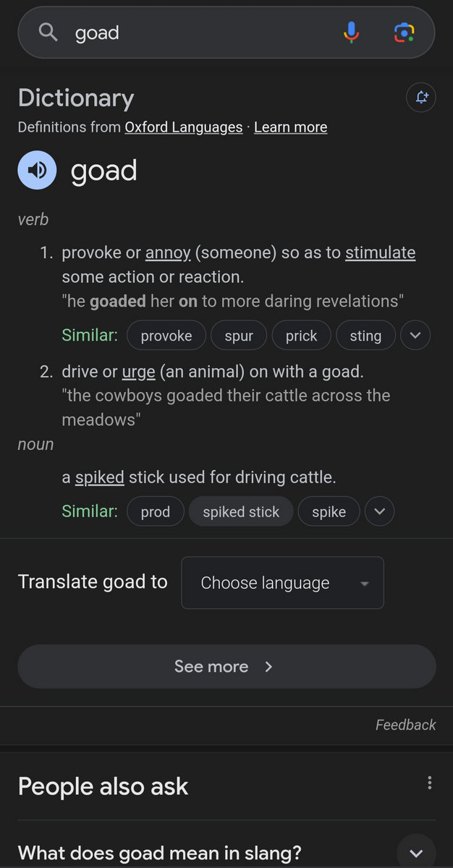
Task: Click the See more button
Action: (226, 666)
